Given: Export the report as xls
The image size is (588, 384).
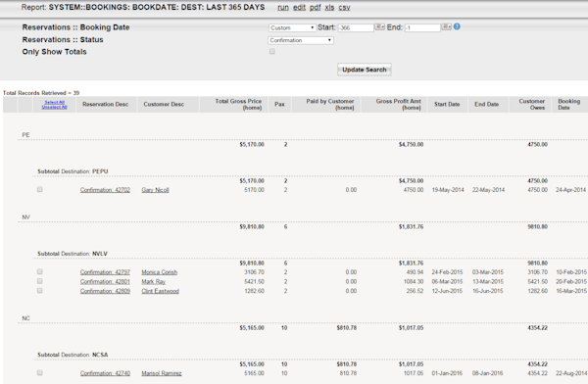Looking at the screenshot, I should 329,7.
